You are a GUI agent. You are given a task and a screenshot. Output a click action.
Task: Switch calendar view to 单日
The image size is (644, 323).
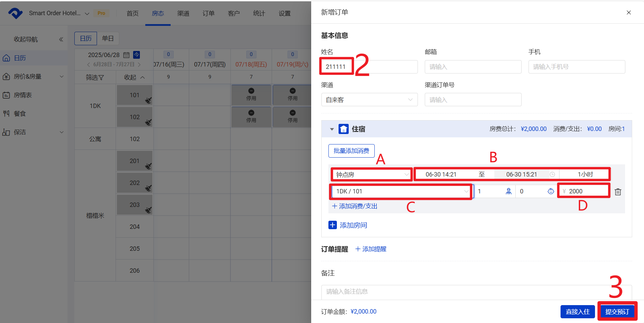pyautogui.click(x=108, y=38)
